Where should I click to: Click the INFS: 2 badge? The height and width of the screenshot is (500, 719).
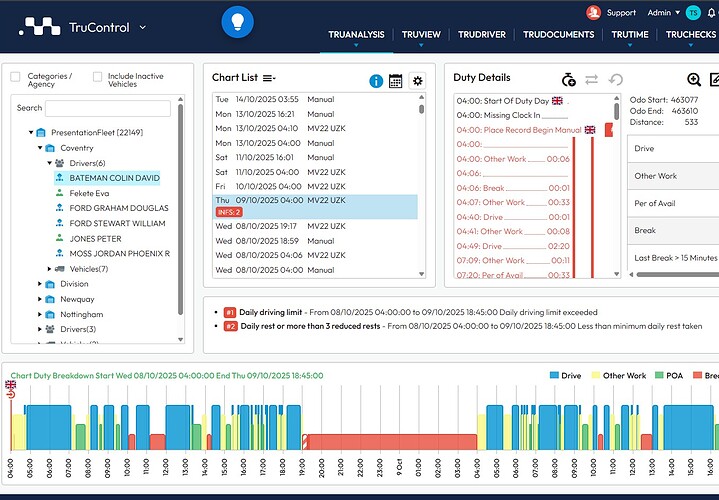click(x=229, y=212)
